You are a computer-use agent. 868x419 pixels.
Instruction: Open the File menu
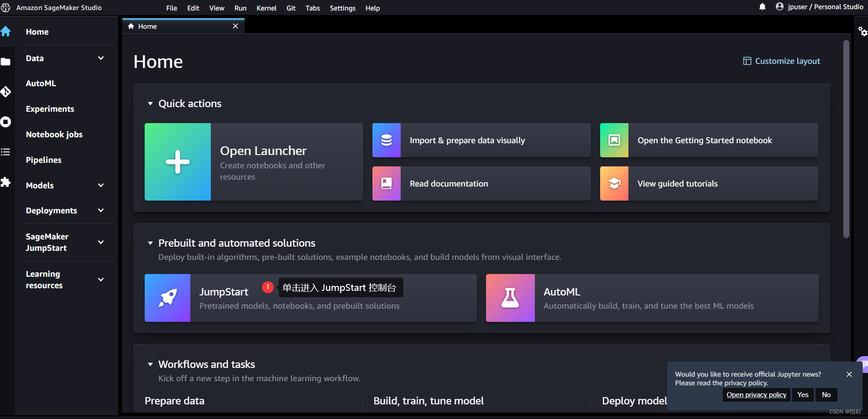pyautogui.click(x=172, y=8)
